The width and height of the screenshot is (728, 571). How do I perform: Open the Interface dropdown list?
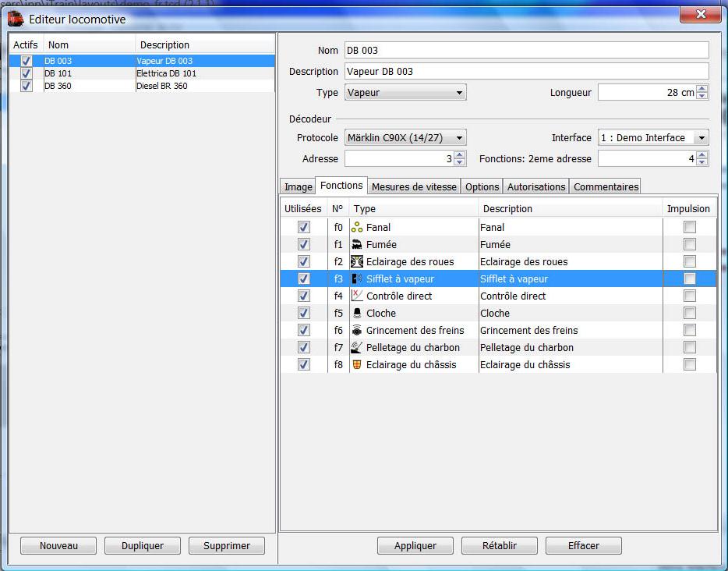click(x=653, y=138)
